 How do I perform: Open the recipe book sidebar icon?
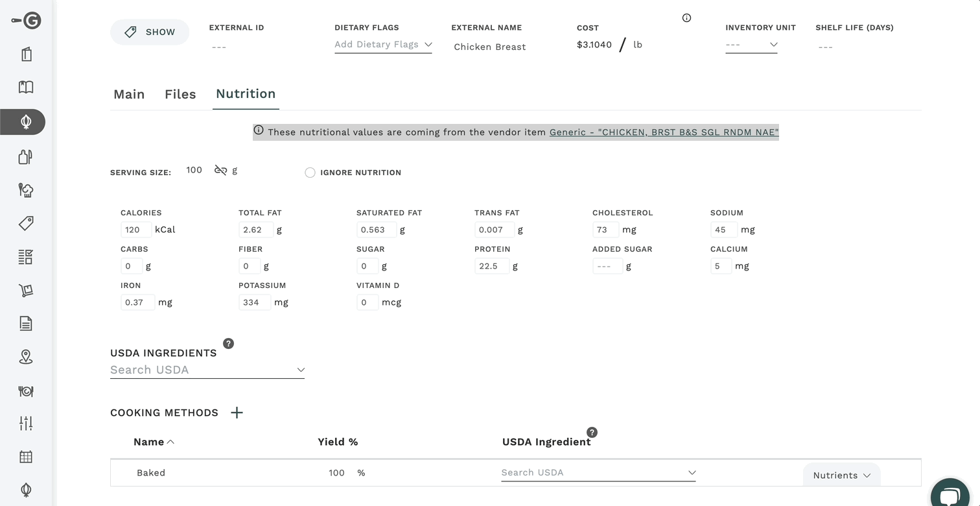click(x=26, y=87)
